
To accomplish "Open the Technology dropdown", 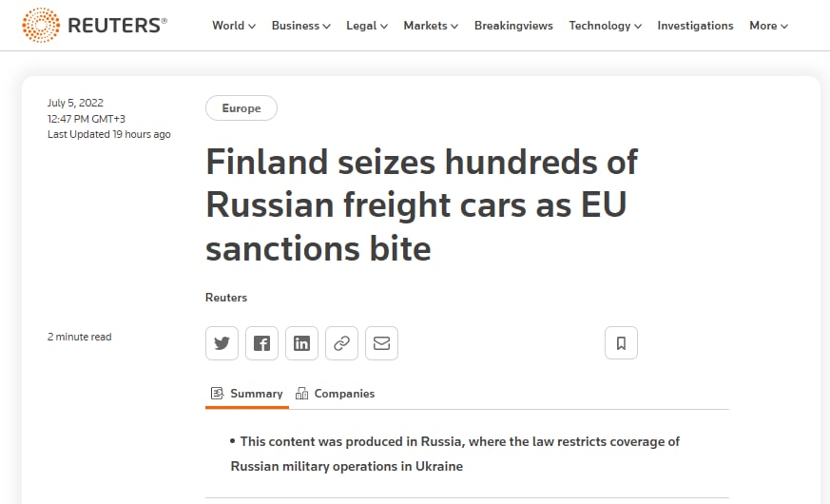I will coord(605,26).
